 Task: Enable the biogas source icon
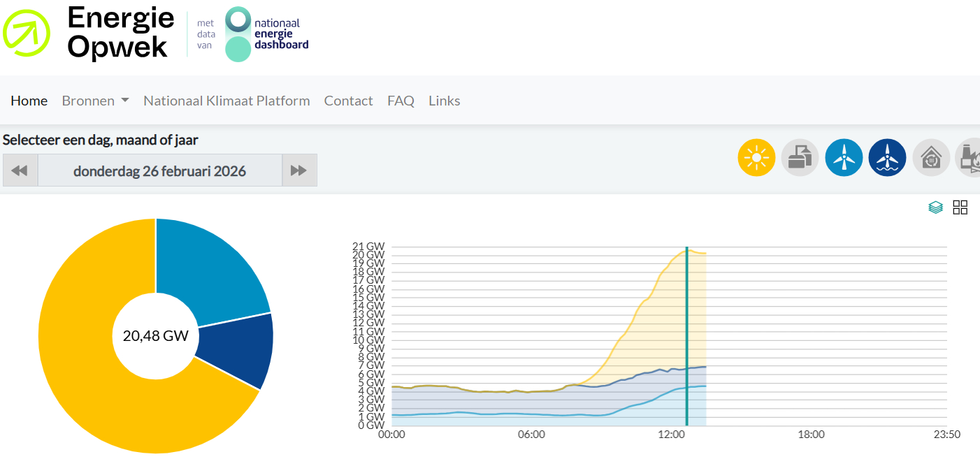tap(800, 157)
